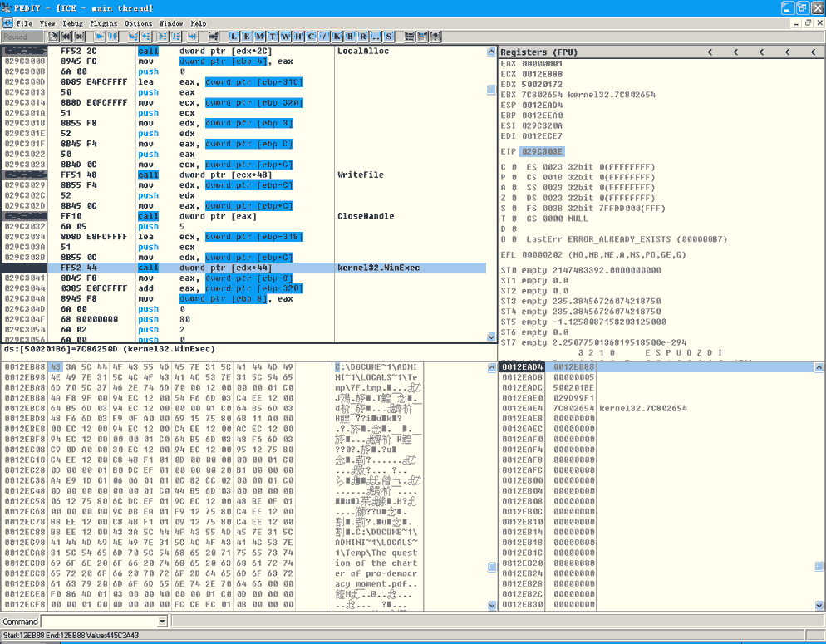826x644 pixels.
Task: Expand the Command combo box dropdown arrow
Action: [x=163, y=622]
